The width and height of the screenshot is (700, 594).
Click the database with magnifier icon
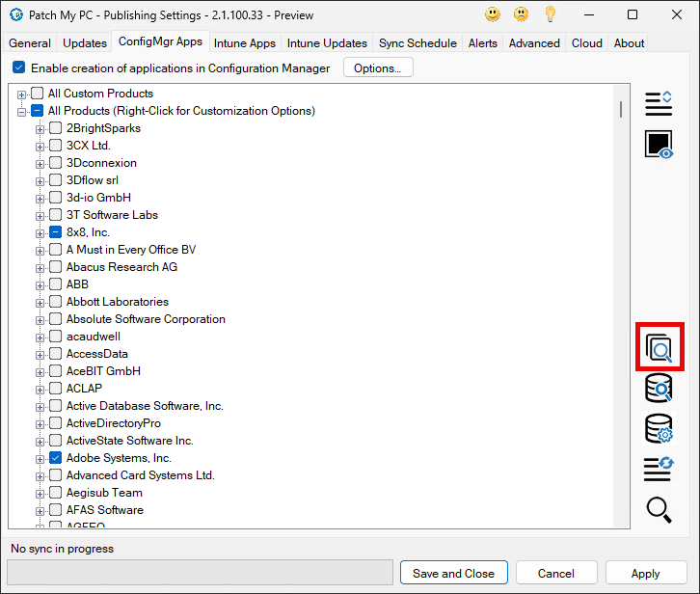click(x=659, y=389)
